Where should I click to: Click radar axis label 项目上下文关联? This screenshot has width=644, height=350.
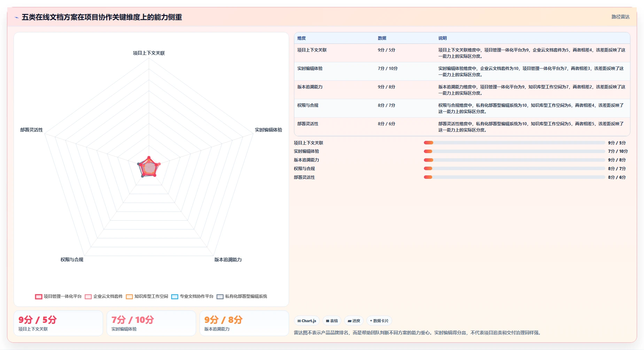[x=149, y=53]
